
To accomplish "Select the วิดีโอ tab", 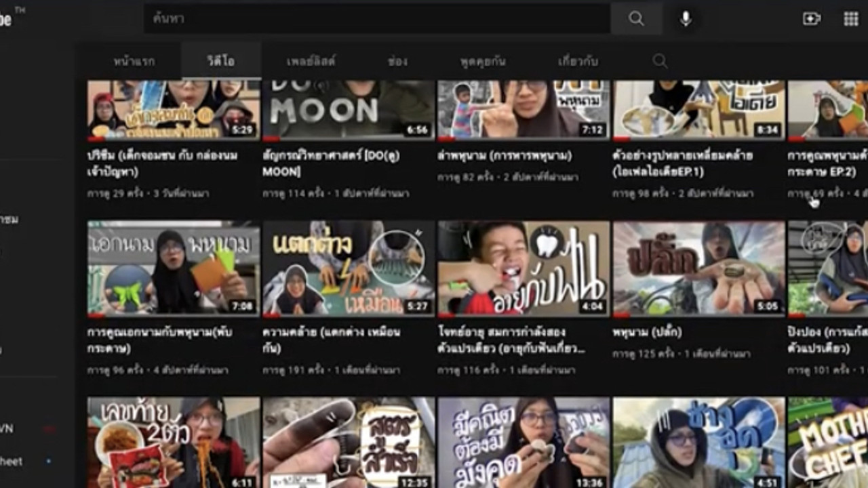I will (221, 61).
